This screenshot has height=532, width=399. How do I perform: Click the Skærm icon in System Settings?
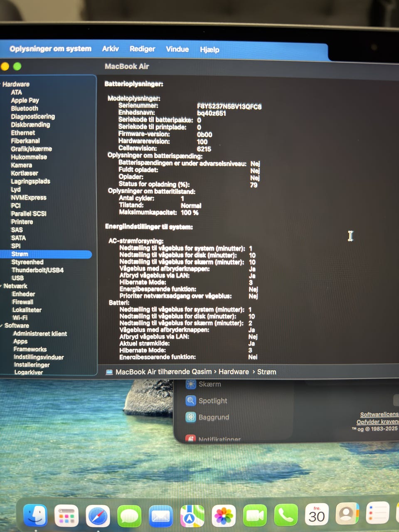click(191, 384)
